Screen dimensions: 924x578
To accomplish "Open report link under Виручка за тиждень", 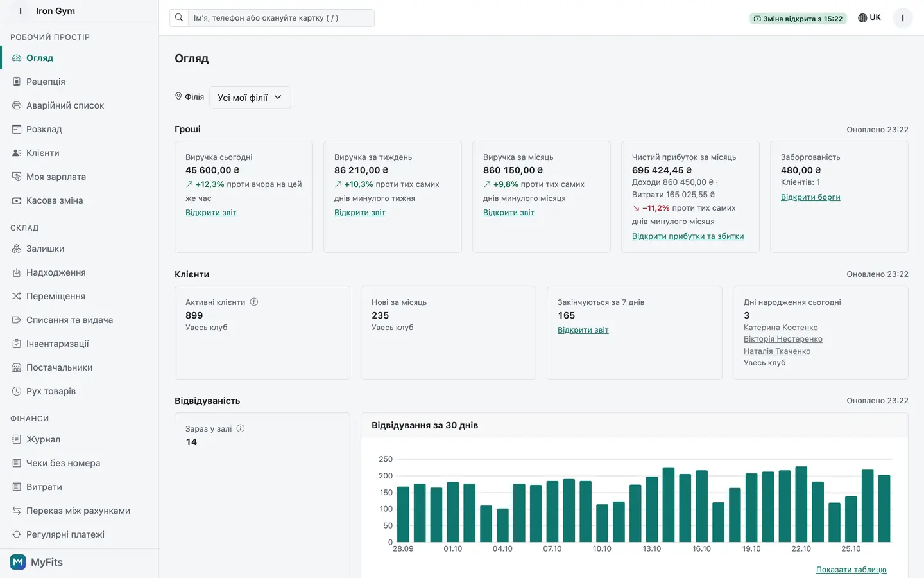I will tap(360, 213).
